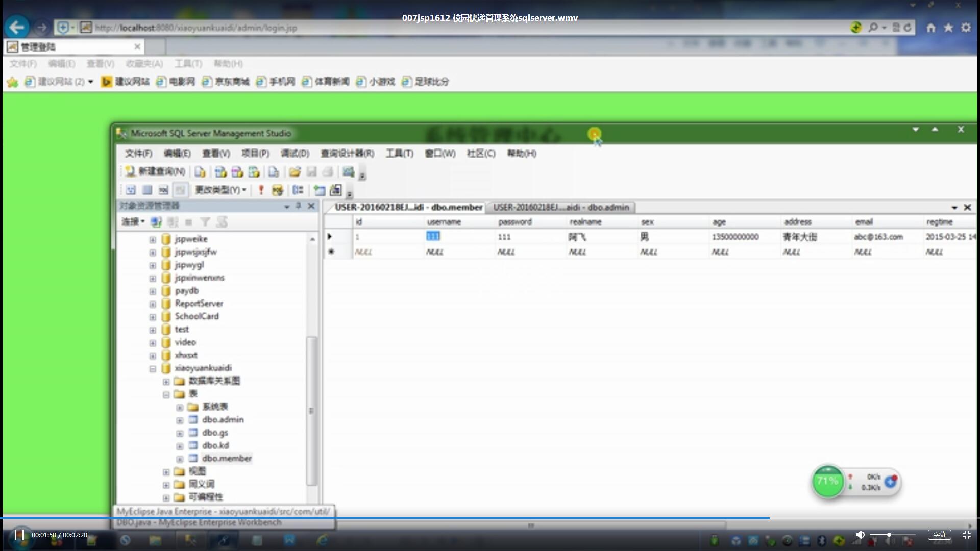Open the 工具(T) menu in SSMS
The height and width of the screenshot is (551, 980).
click(400, 154)
